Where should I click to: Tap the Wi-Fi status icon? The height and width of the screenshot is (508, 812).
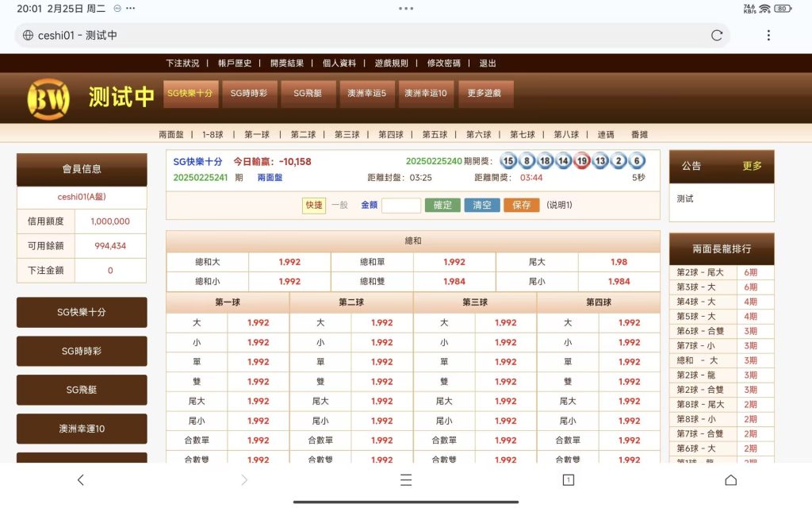[765, 9]
